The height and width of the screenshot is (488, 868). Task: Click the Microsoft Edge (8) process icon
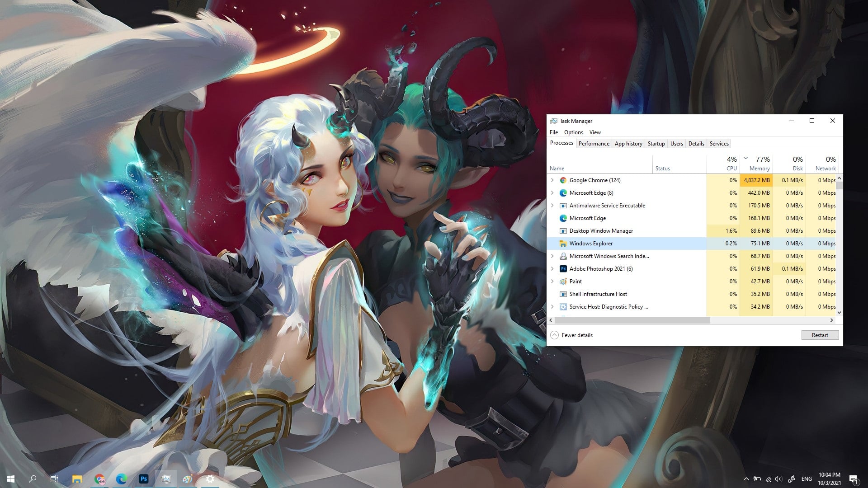(x=563, y=193)
